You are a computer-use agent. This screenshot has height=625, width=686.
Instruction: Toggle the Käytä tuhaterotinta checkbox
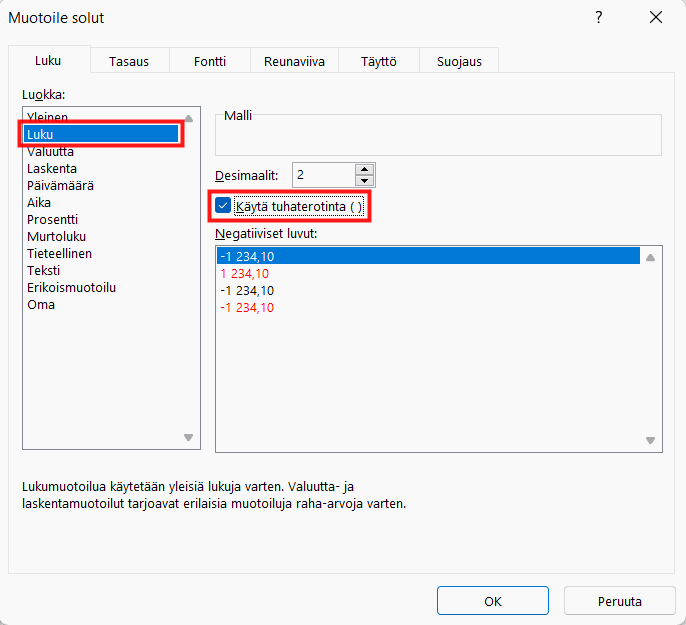pos(223,206)
